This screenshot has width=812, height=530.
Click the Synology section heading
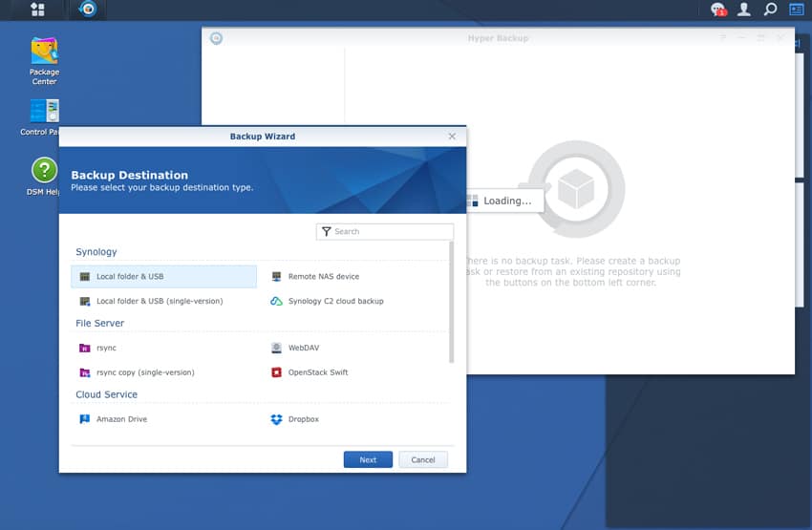click(x=96, y=252)
